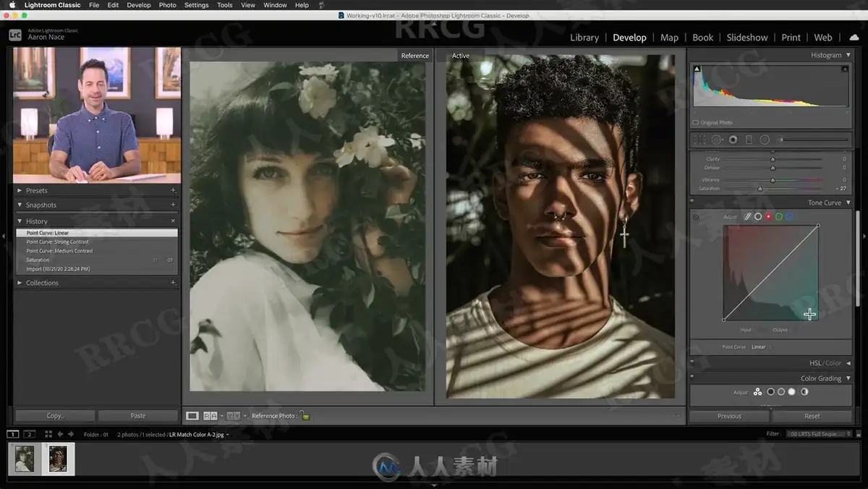Toggle the Reference Photo lock
Screen dimensions: 868x489
[305, 416]
